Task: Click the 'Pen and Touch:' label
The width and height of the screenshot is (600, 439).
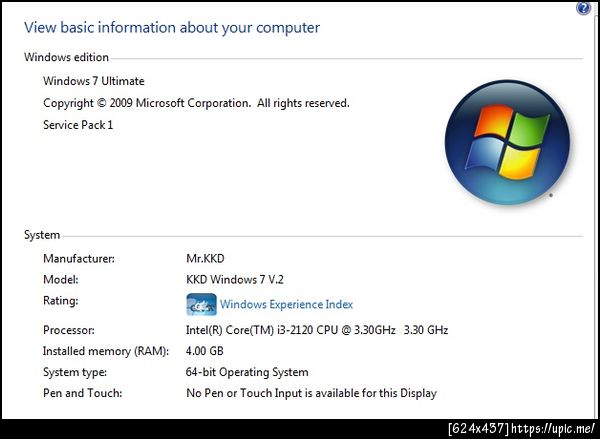Action: tap(82, 393)
